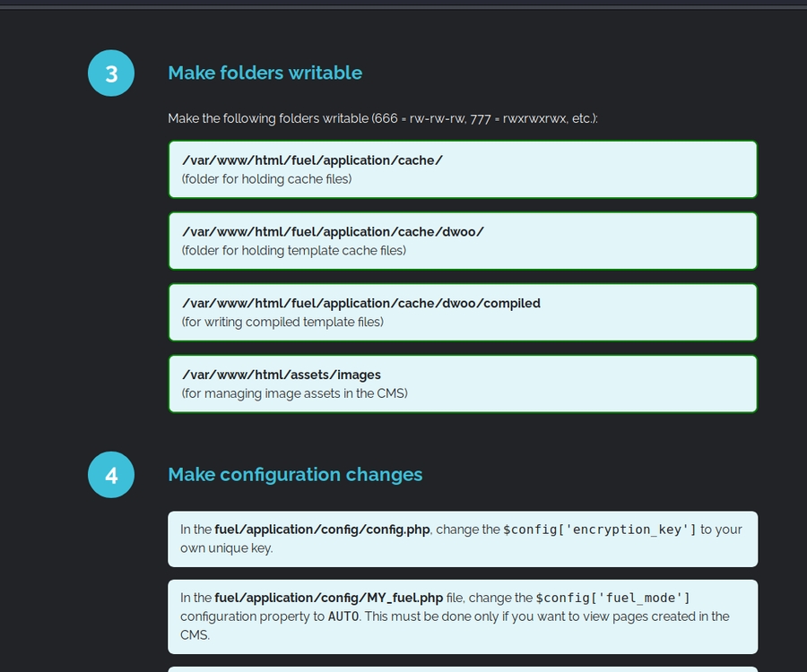The image size is (807, 672).
Task: Click the 'Make configuration changes' heading
Action: [295, 474]
